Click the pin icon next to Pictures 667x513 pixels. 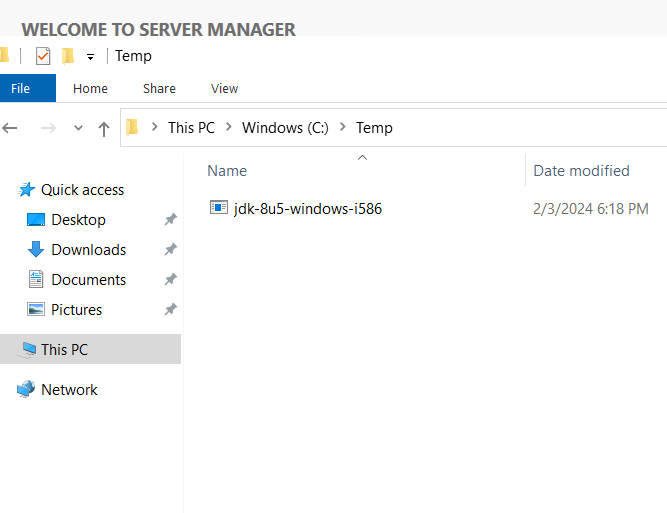(x=171, y=309)
